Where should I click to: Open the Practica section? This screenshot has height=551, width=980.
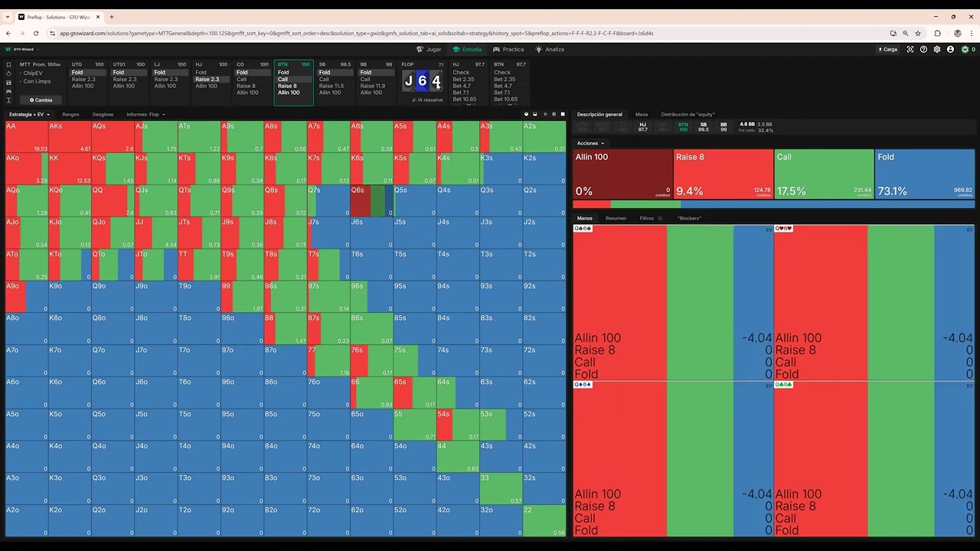pos(508,49)
